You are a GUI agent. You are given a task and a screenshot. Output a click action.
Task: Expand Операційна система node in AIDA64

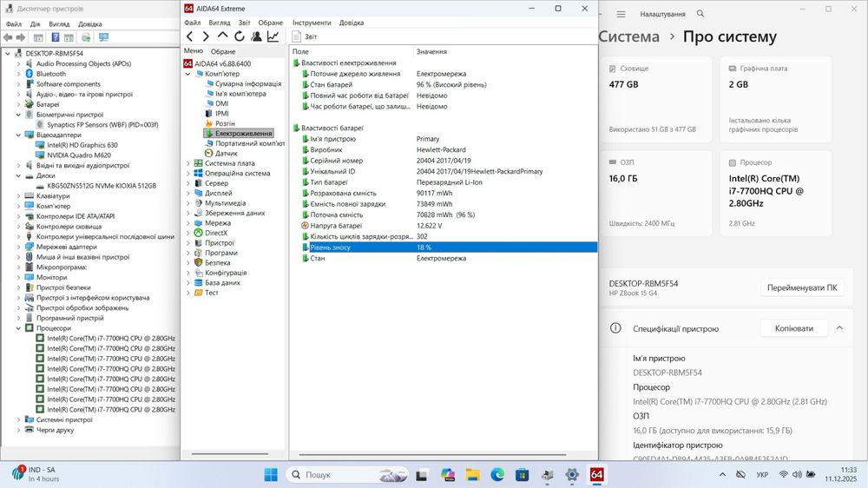pos(187,174)
